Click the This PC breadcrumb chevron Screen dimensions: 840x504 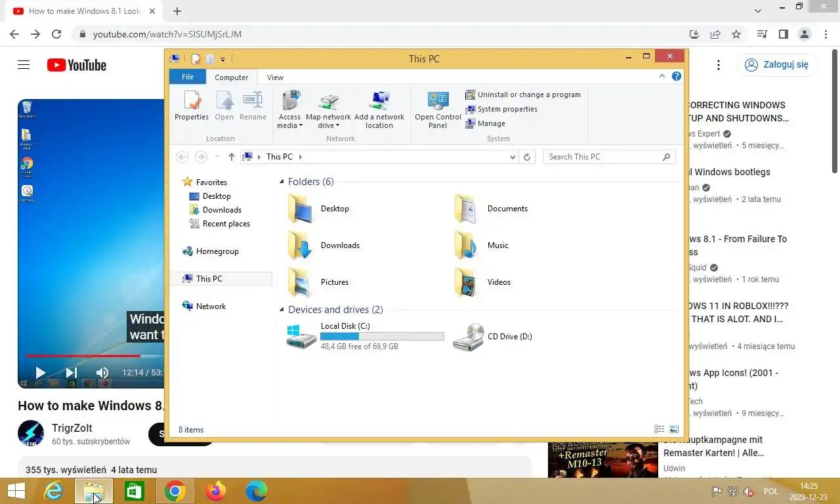pyautogui.click(x=301, y=157)
